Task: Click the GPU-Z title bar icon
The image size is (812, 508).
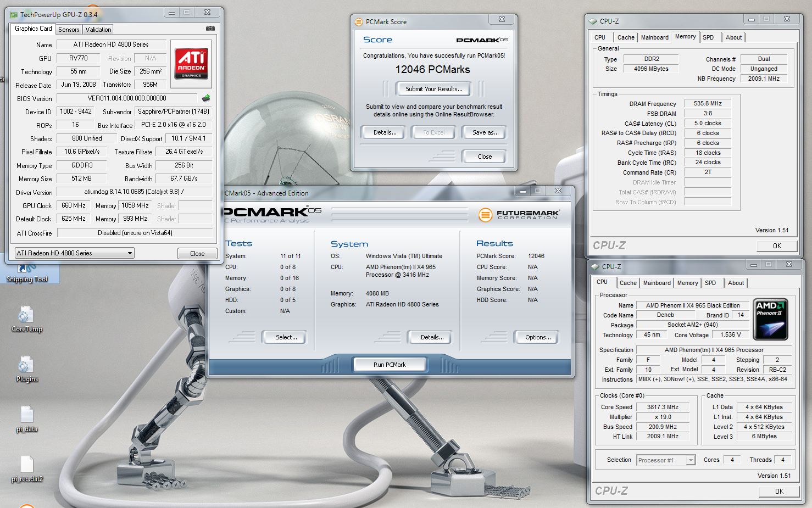Action: [13, 15]
